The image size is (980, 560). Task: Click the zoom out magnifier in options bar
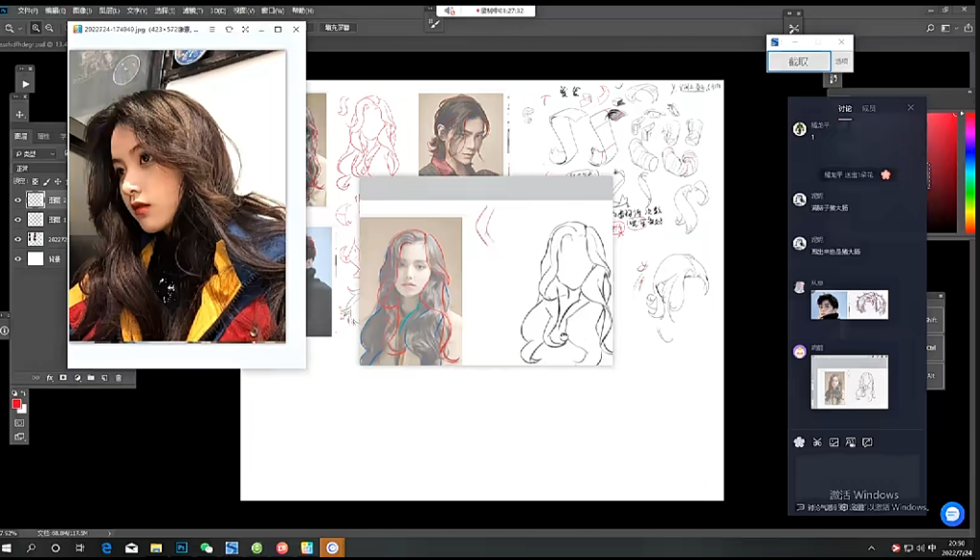pyautogui.click(x=49, y=29)
